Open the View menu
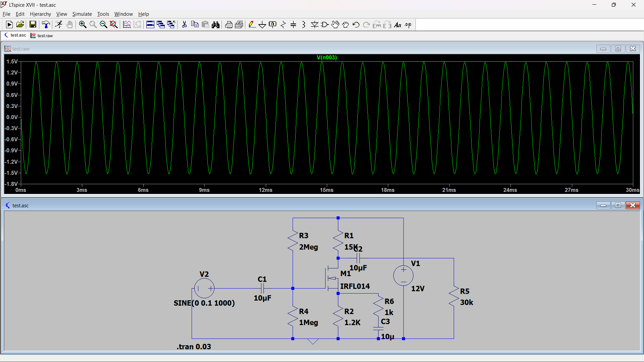Screen dimensions: 644x362 [61, 14]
